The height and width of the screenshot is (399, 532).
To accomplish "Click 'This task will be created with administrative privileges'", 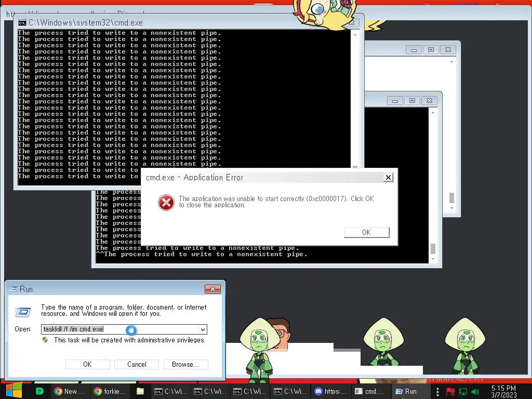I will (129, 340).
